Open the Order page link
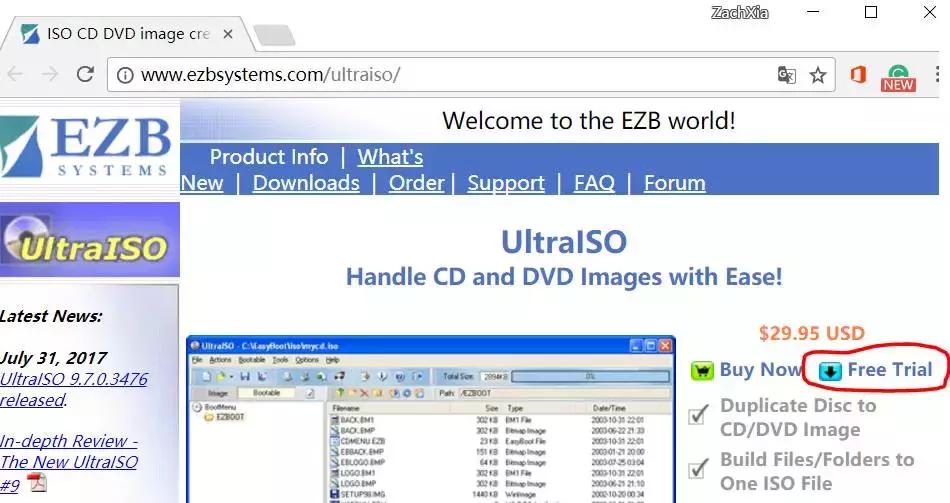Screen dimensions: 950x503 click(x=416, y=183)
